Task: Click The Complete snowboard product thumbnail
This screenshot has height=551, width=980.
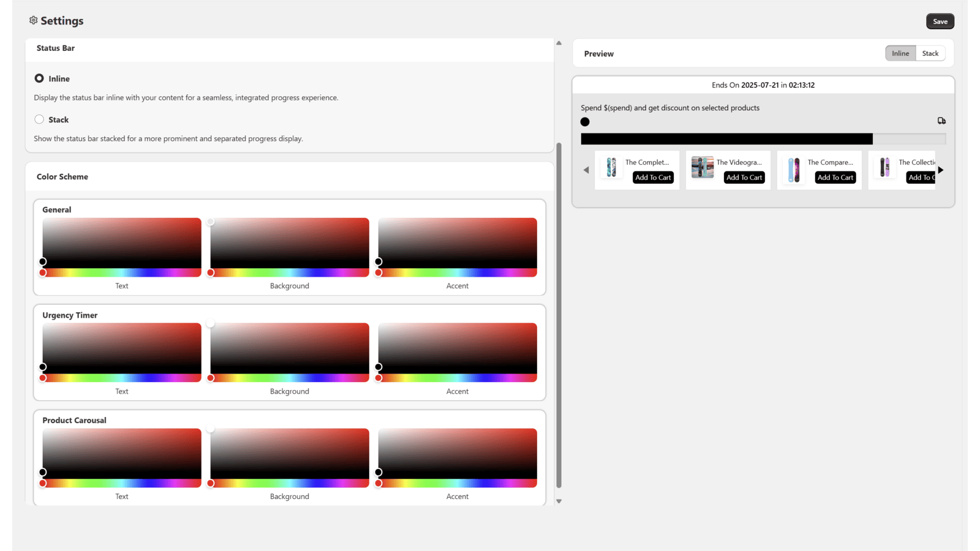Action: [611, 168]
